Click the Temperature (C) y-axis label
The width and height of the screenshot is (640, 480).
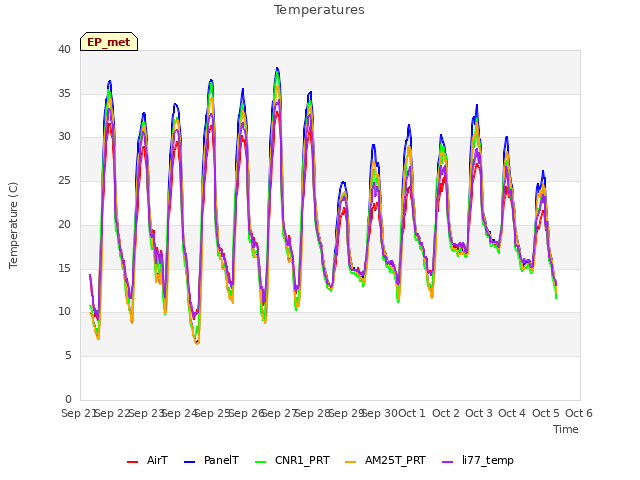[13, 225]
